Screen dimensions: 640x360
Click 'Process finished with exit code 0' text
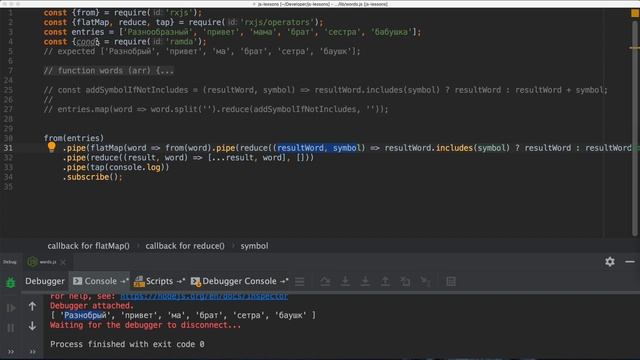(x=127, y=344)
